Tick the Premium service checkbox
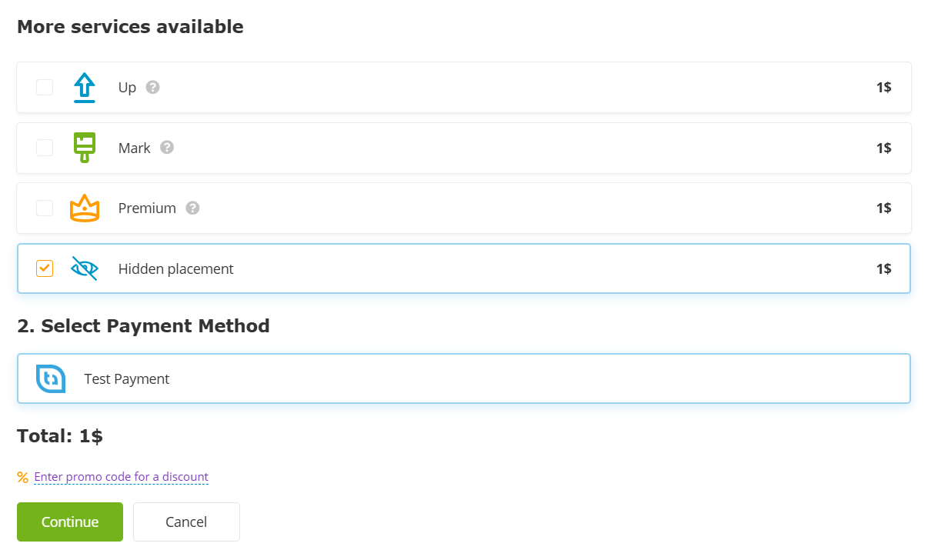 coord(45,208)
